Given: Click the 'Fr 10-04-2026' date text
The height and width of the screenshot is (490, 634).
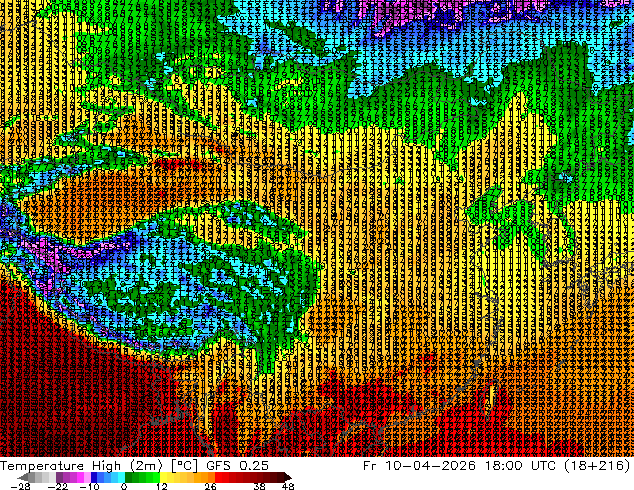Looking at the screenshot, I should [x=419, y=465].
